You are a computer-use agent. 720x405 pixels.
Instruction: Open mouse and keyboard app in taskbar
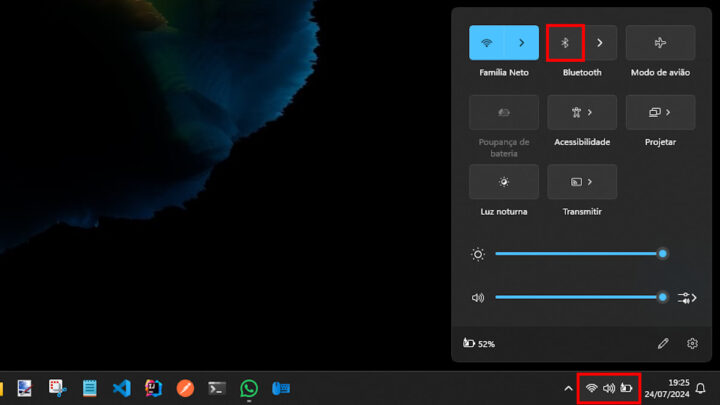[x=281, y=388]
